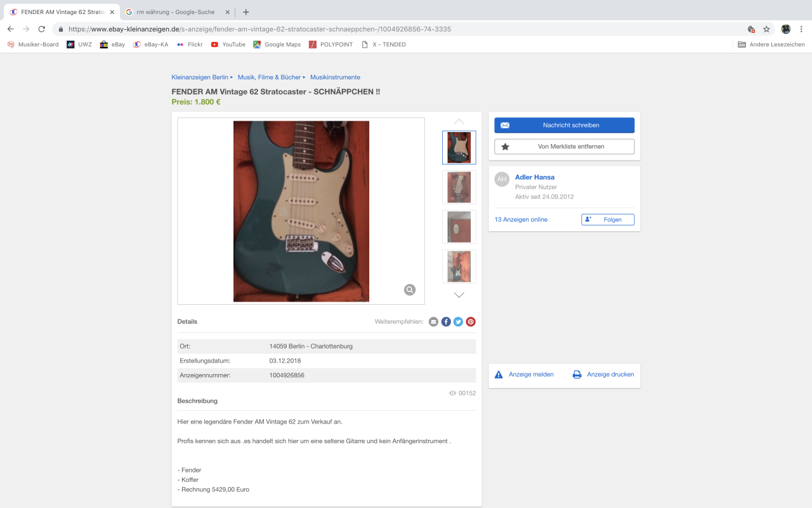Image resolution: width=812 pixels, height=508 pixels.
Task: Share listing on Twitter
Action: tap(458, 322)
